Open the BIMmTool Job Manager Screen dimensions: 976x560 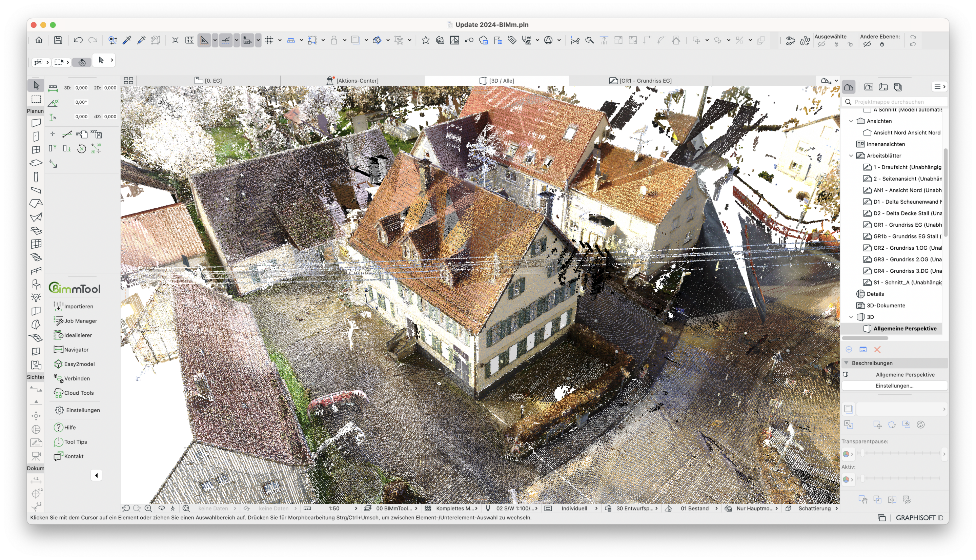[x=75, y=321]
